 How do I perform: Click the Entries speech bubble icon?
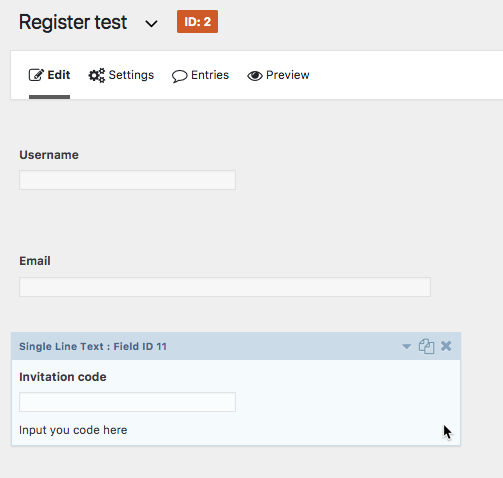click(179, 76)
